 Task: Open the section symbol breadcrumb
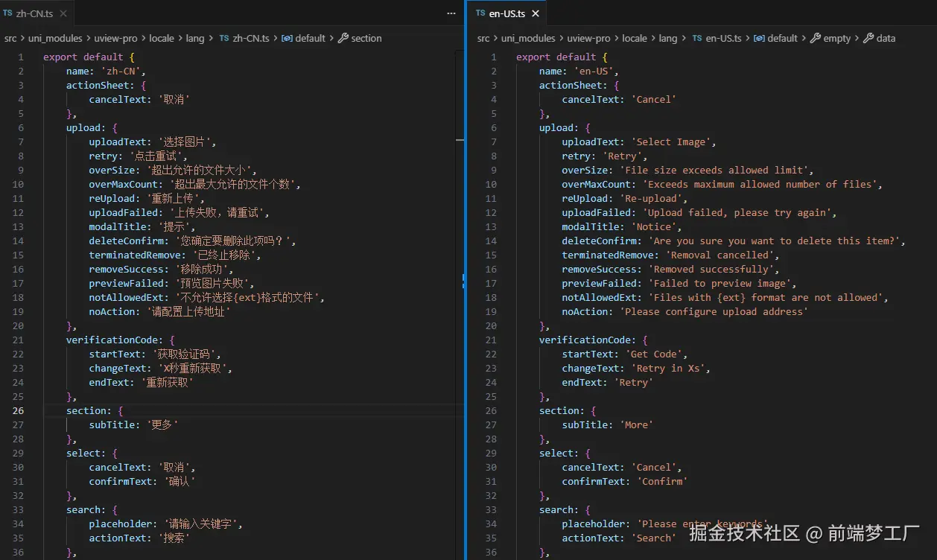(x=360, y=38)
